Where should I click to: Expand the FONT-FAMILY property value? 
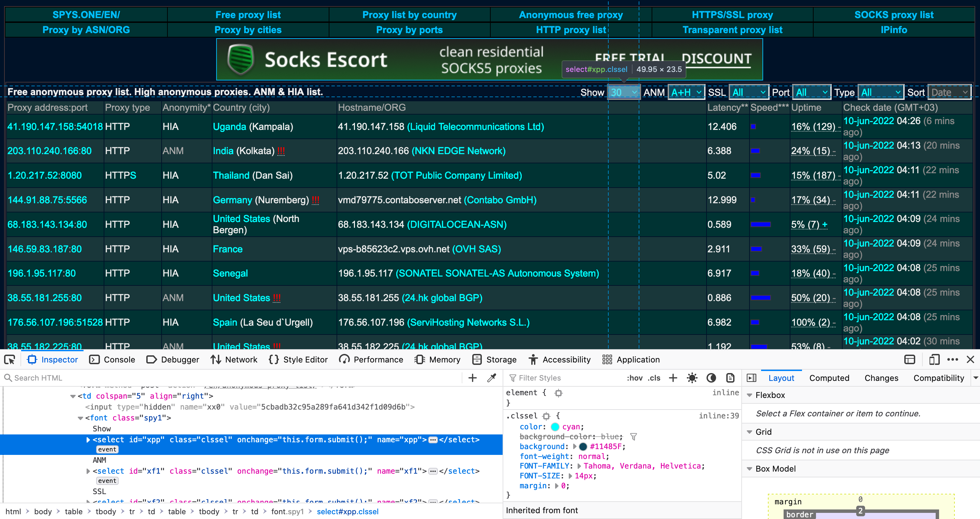(579, 466)
